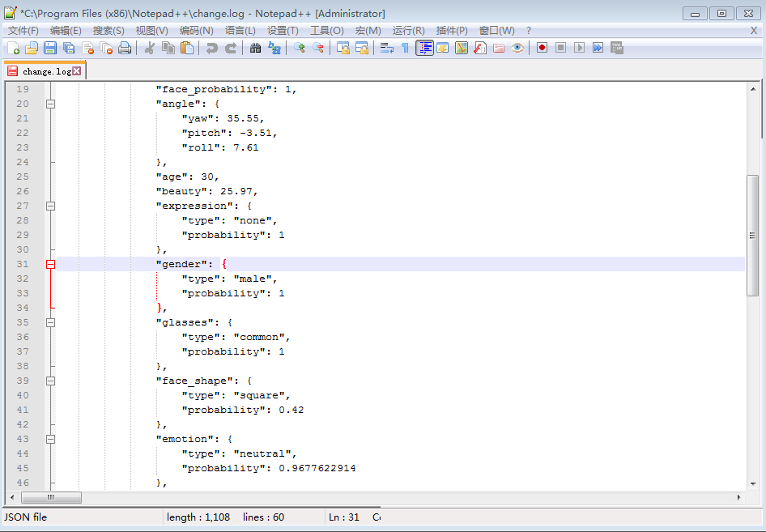This screenshot has height=532, width=766.
Task: Open the 工具(O) menu
Action: (x=327, y=31)
